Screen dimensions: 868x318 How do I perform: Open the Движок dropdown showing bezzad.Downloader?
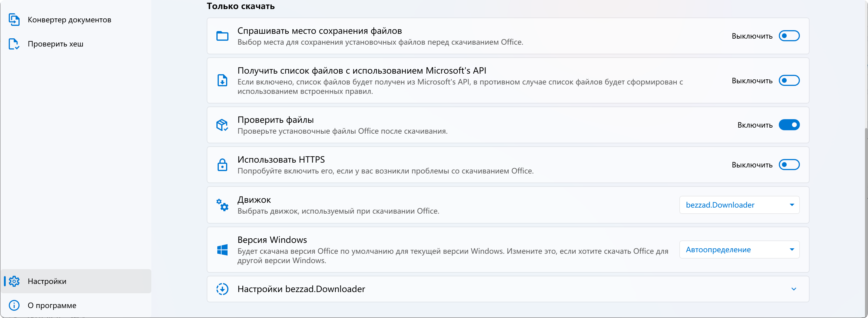pyautogui.click(x=740, y=205)
